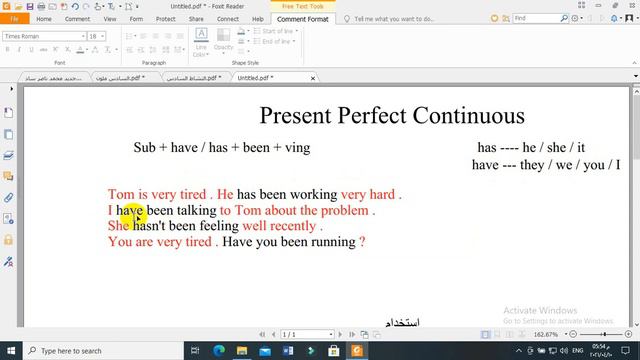This screenshot has width=640, height=360.
Task: Undo the last action
Action: [x=75, y=6]
